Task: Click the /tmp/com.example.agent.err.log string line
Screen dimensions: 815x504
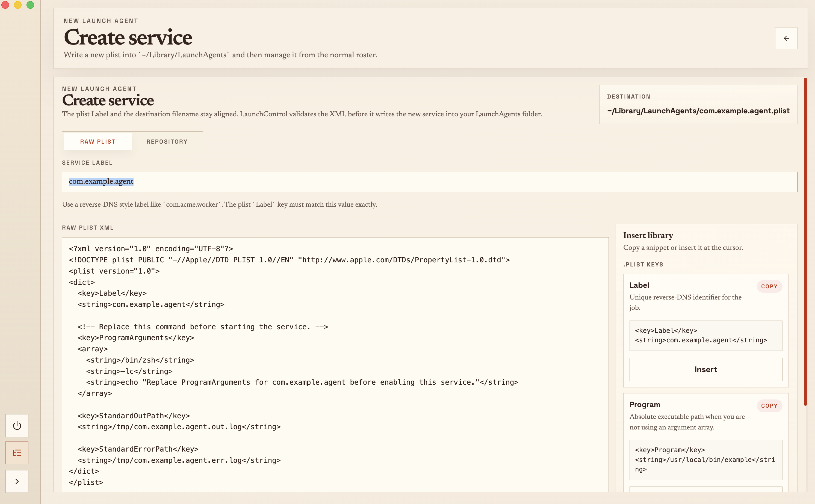Action: click(x=179, y=460)
